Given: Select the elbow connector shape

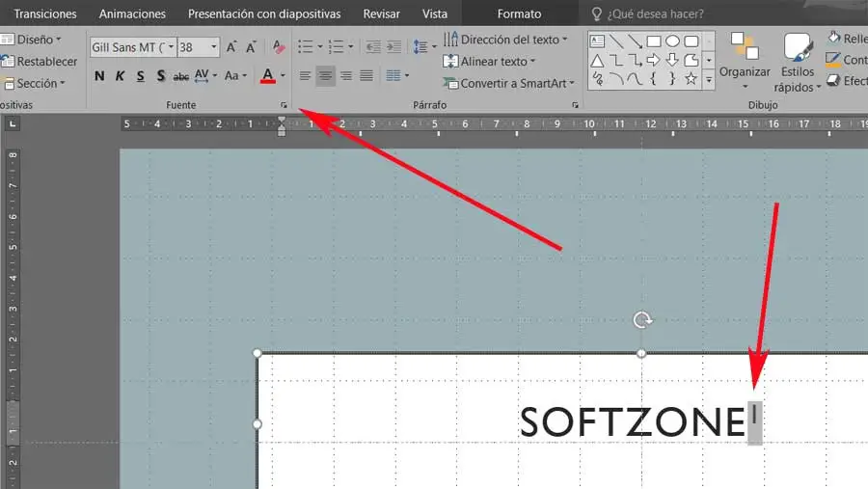Looking at the screenshot, I should pos(616,60).
